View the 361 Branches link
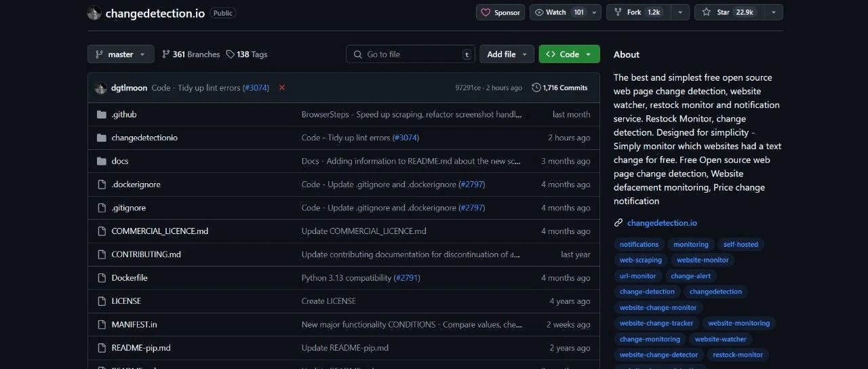 191,54
